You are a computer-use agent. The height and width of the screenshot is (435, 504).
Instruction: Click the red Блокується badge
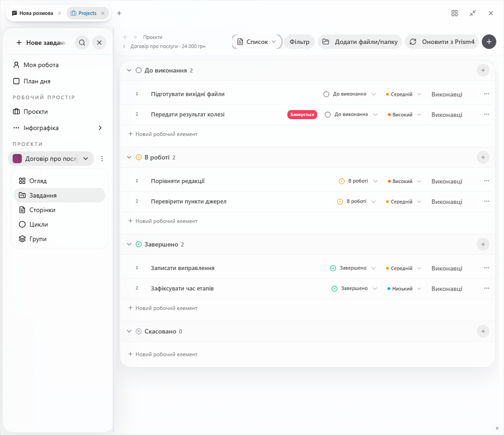(302, 115)
